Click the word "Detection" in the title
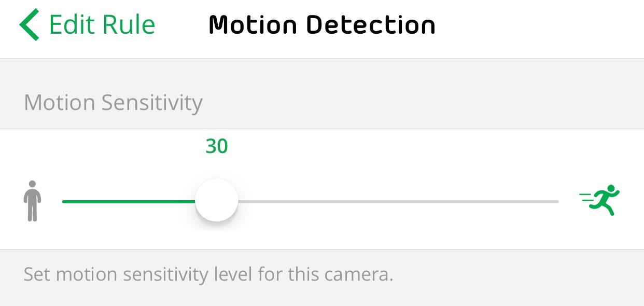 click(x=371, y=25)
